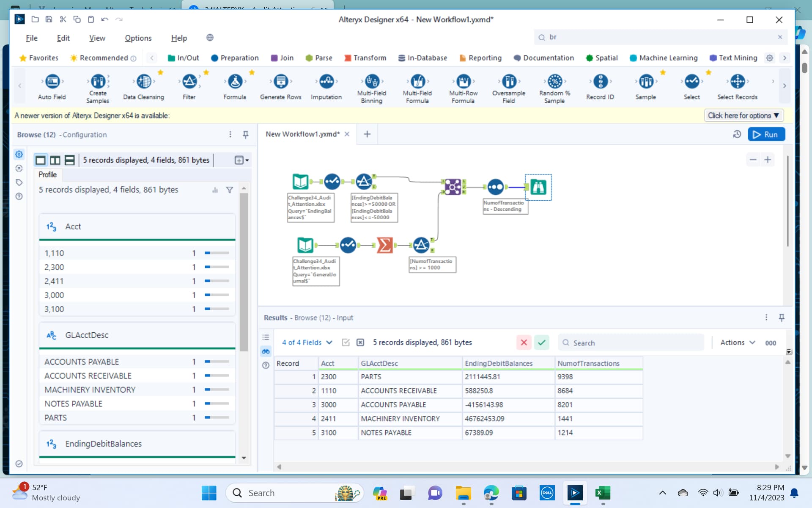Pick the Record ID tool
This screenshot has height=508, width=812.
click(600, 87)
